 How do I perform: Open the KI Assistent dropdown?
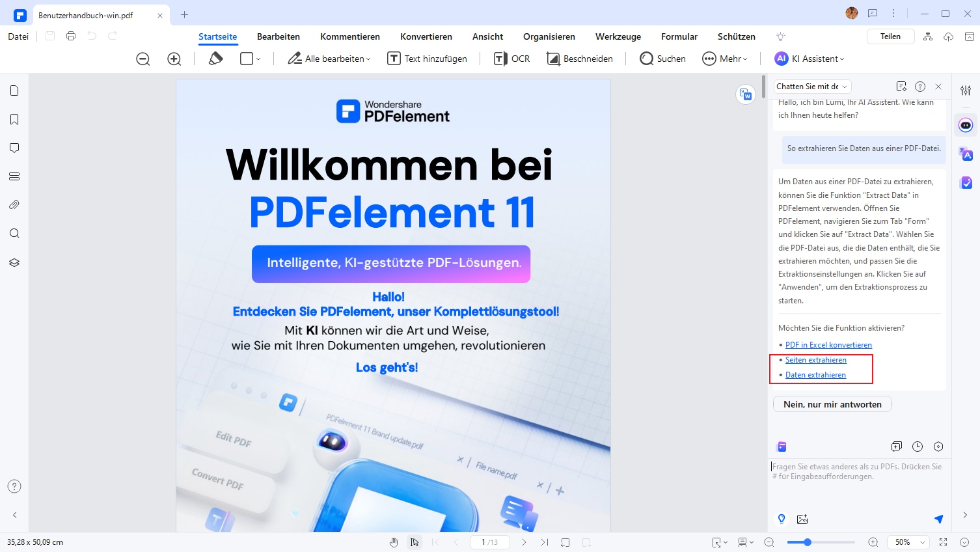[810, 59]
